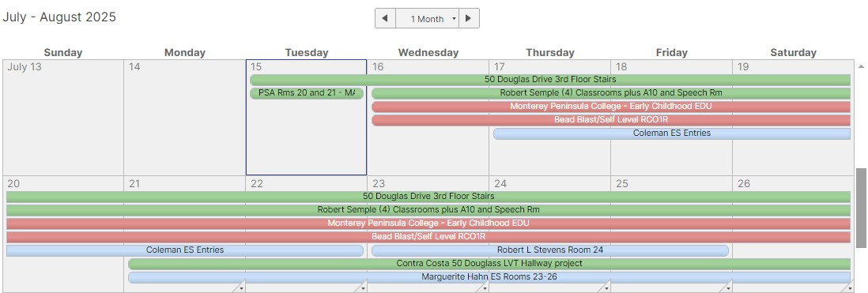Select Marguerite Hahn ES Rooms 23-26 event
This screenshot has height=293, width=868.
(489, 277)
